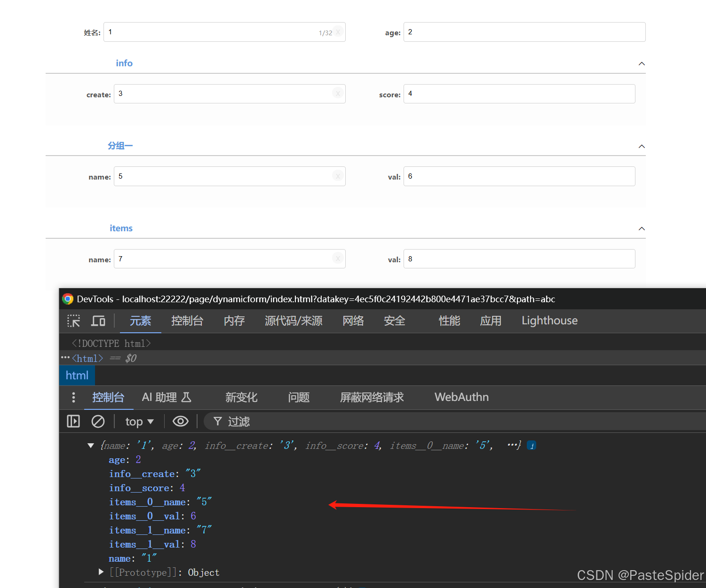Click the items section title
The width and height of the screenshot is (706, 588).
121,228
